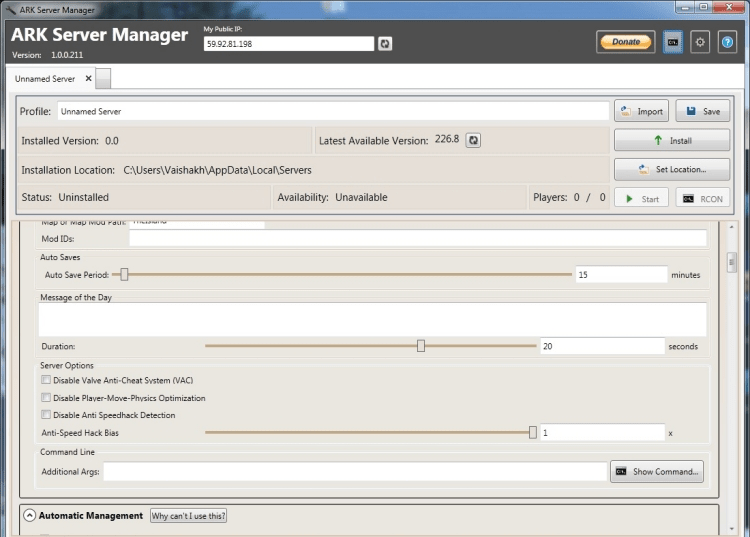Select the Unnamed Server tab
The height and width of the screenshot is (537, 750).
(45, 78)
